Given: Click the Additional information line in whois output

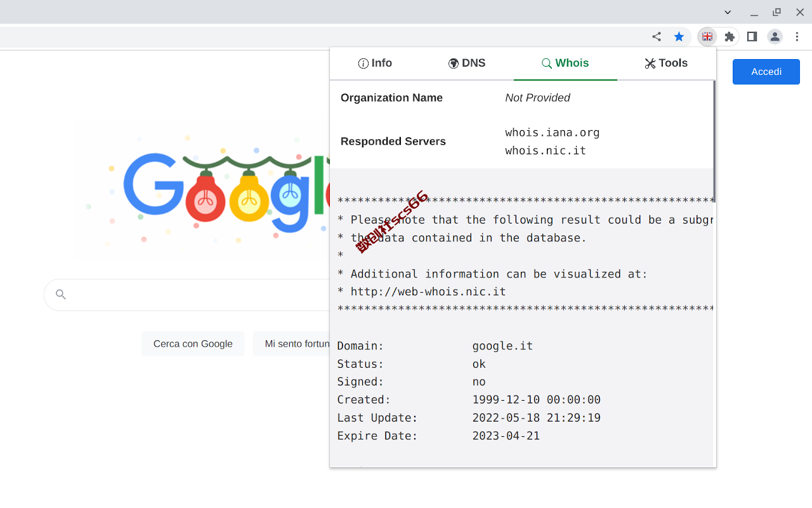Looking at the screenshot, I should (492, 274).
